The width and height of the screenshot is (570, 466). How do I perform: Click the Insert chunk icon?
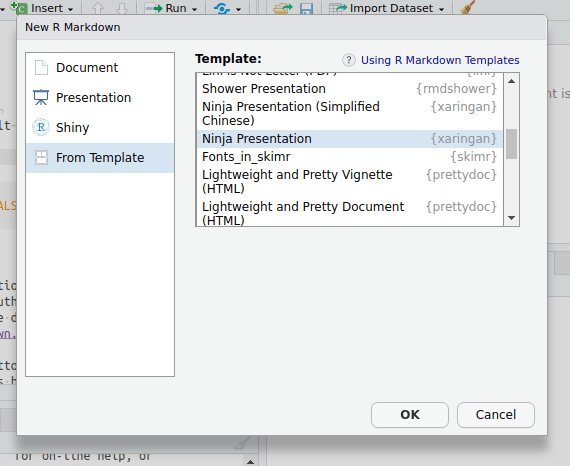click(19, 7)
